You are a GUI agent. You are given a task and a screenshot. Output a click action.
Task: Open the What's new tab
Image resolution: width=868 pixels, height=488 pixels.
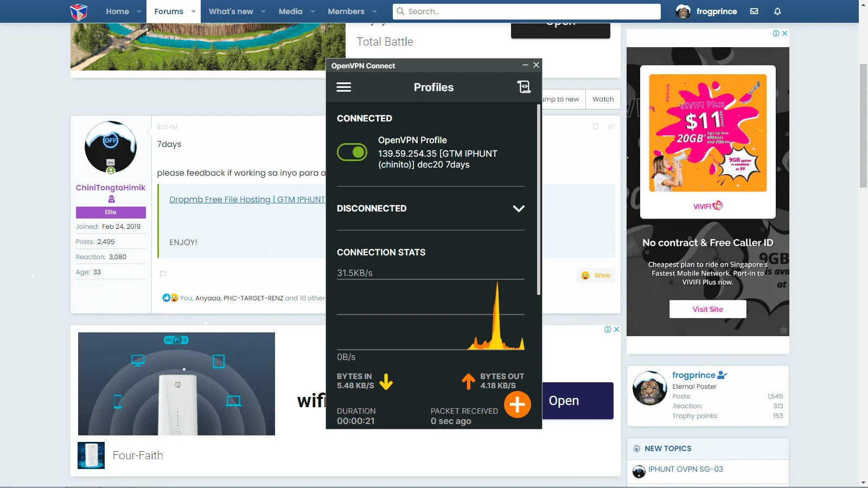[231, 11]
